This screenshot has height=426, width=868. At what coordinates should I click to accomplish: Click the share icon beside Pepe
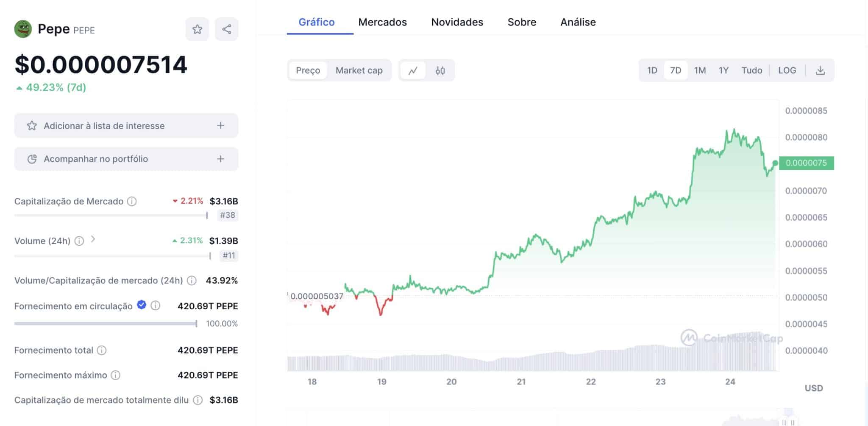tap(227, 29)
